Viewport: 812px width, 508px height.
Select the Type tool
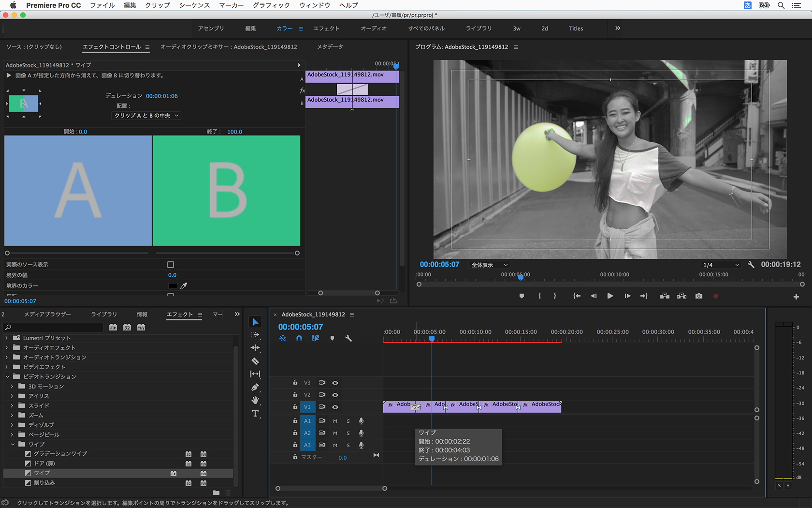[x=255, y=413]
